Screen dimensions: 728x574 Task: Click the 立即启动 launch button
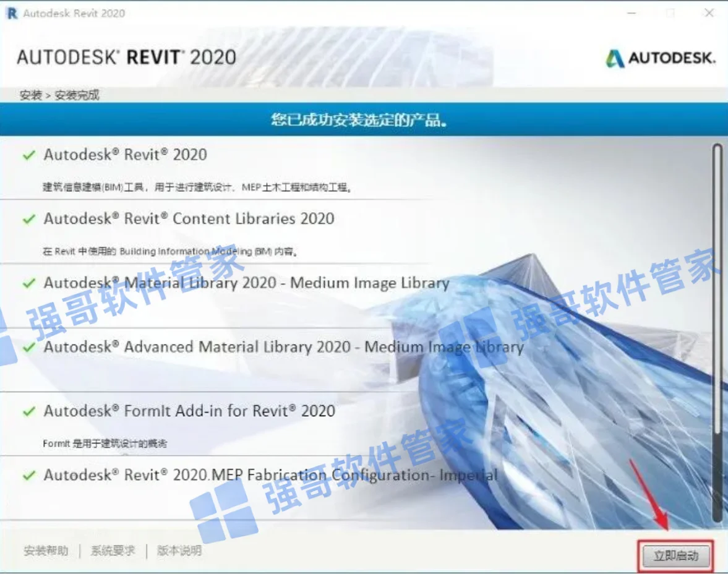pyautogui.click(x=676, y=556)
